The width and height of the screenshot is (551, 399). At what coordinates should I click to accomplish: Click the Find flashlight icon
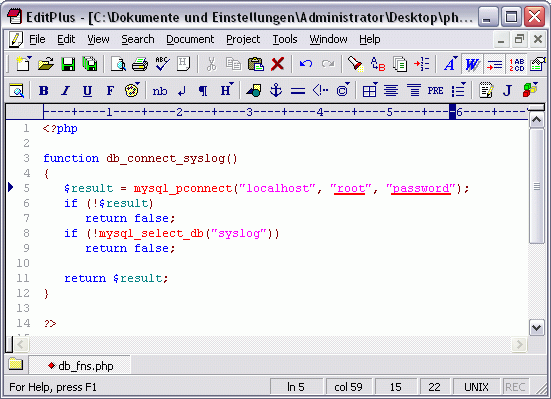coord(355,64)
